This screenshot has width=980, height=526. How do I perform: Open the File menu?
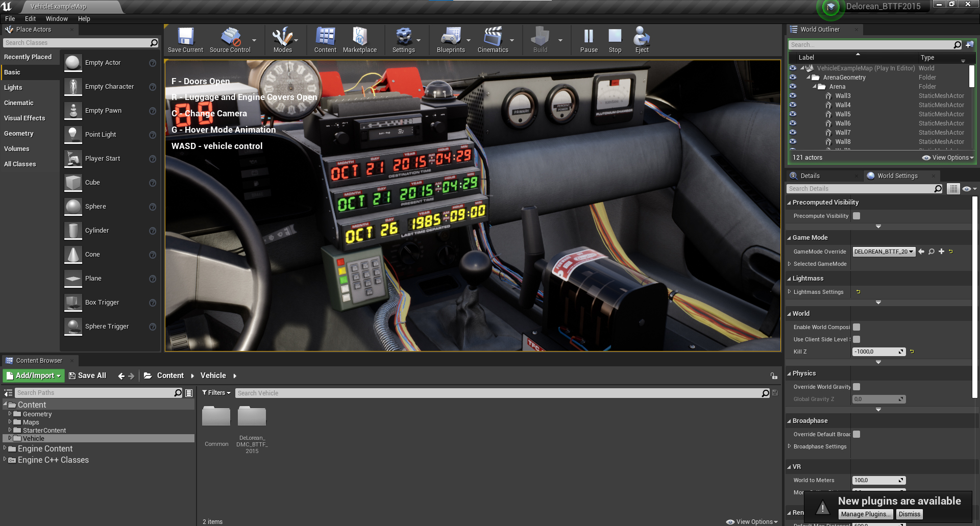point(10,19)
